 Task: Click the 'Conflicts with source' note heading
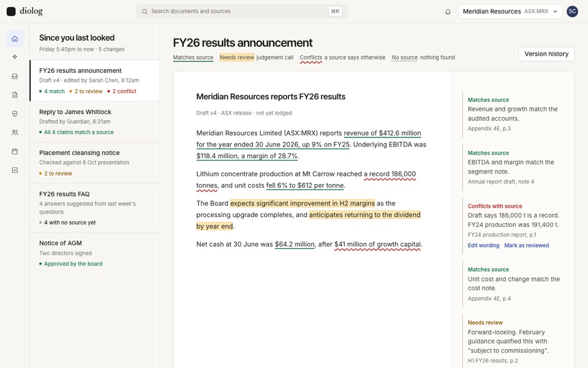(x=495, y=206)
